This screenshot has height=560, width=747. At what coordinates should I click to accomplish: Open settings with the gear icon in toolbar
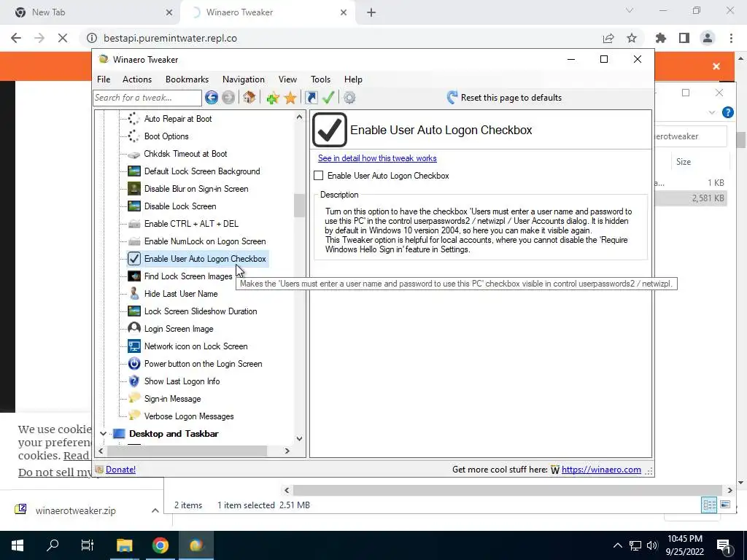coord(349,98)
